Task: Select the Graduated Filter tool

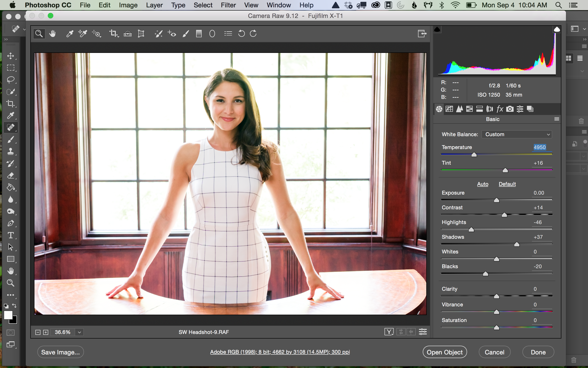Action: (x=199, y=34)
